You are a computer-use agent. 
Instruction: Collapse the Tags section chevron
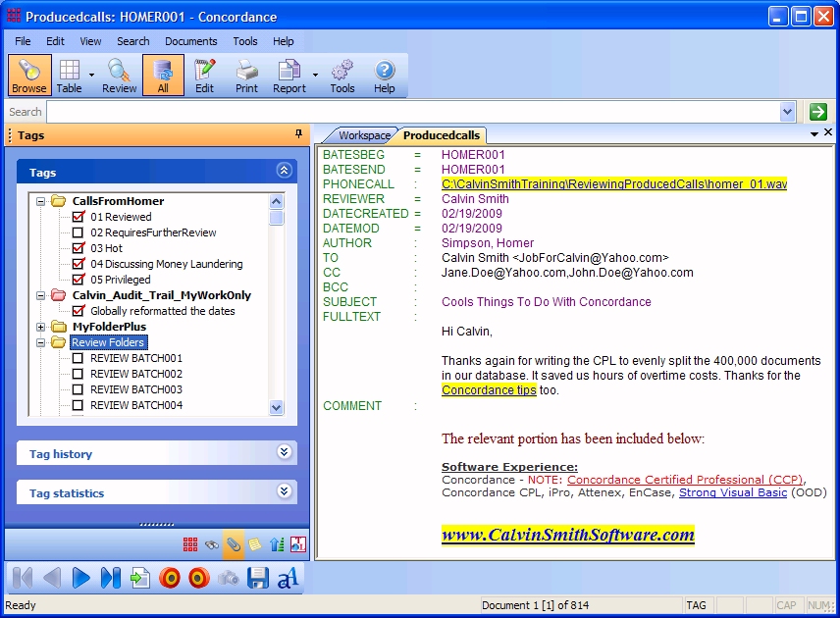coord(284,171)
